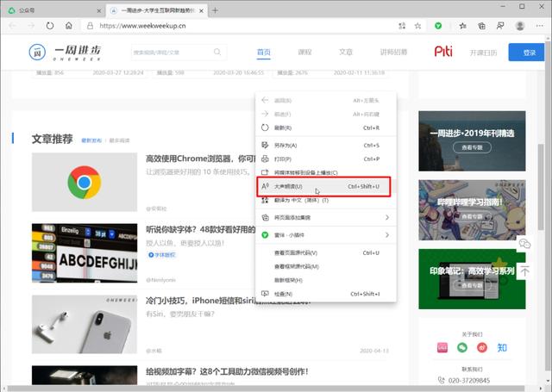The height and width of the screenshot is (392, 552).
Task: Click the 一周进步 site logo
Action: 66,53
